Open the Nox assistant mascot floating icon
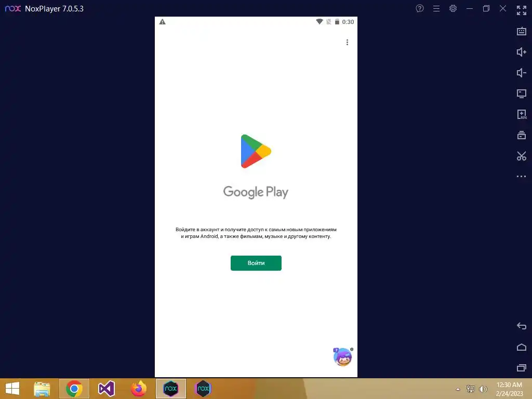The width and height of the screenshot is (532, 399). pyautogui.click(x=343, y=356)
